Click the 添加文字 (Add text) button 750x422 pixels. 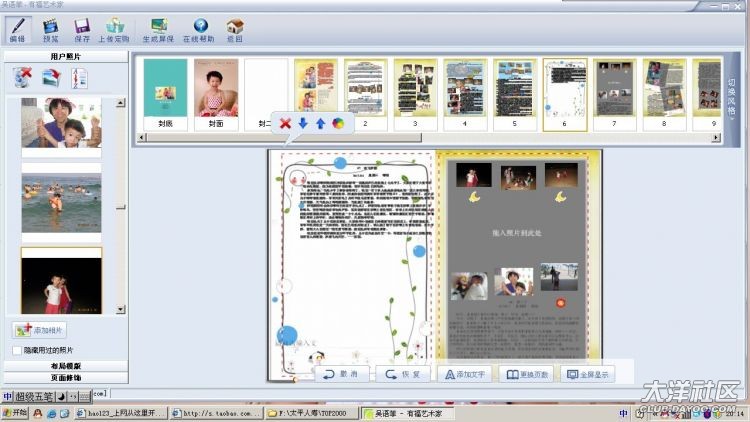click(x=464, y=374)
